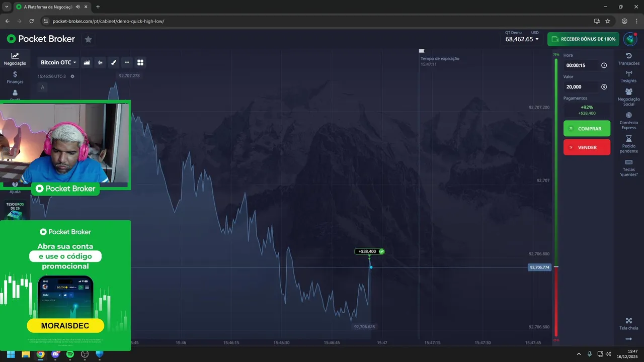Open a new browser tab

click(x=98, y=7)
